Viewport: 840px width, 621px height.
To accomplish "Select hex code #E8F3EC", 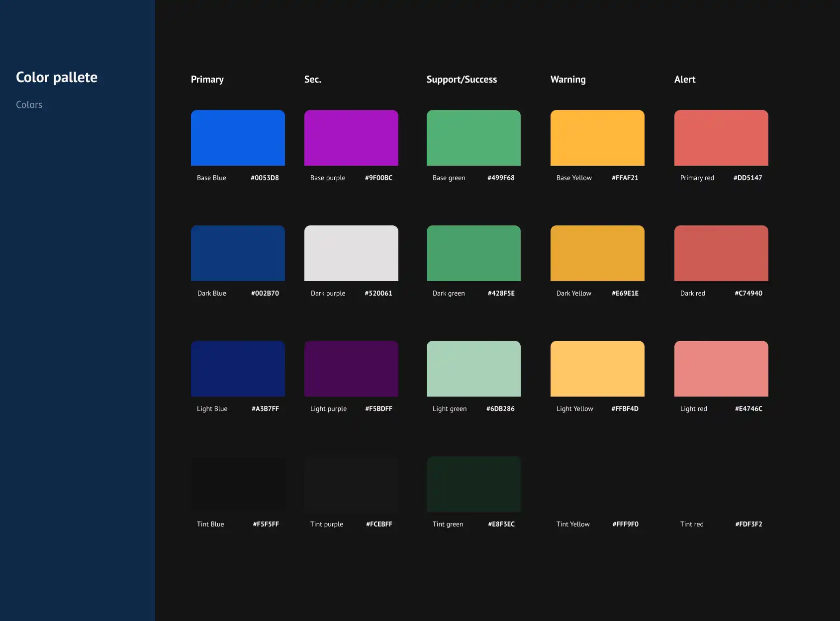I will tap(501, 524).
